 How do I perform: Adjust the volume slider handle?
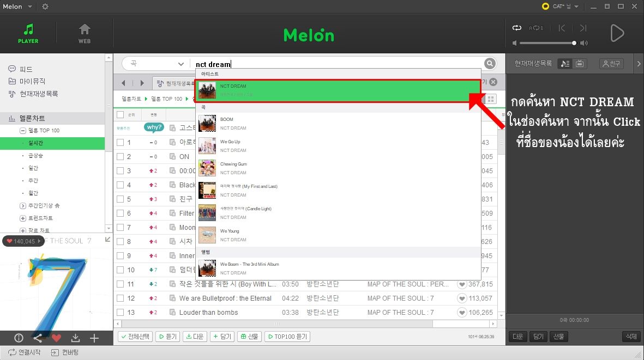(574, 43)
